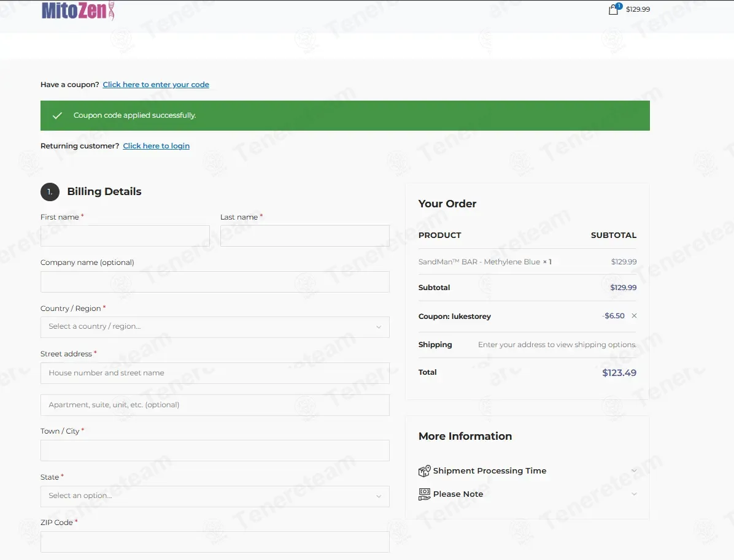734x560 pixels.
Task: Focus the House number and street field
Action: (x=215, y=373)
